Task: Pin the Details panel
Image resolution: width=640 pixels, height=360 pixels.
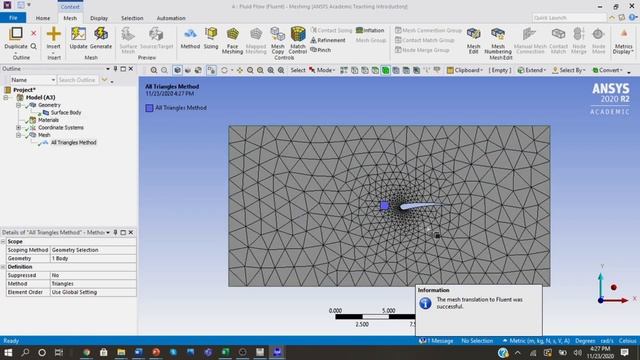Action: point(116,232)
